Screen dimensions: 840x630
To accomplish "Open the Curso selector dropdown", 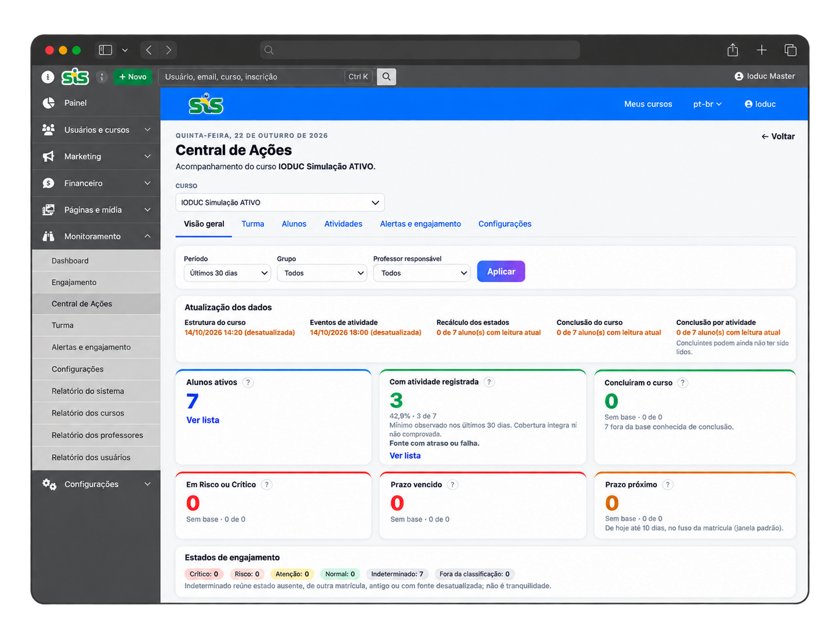I will [x=280, y=202].
